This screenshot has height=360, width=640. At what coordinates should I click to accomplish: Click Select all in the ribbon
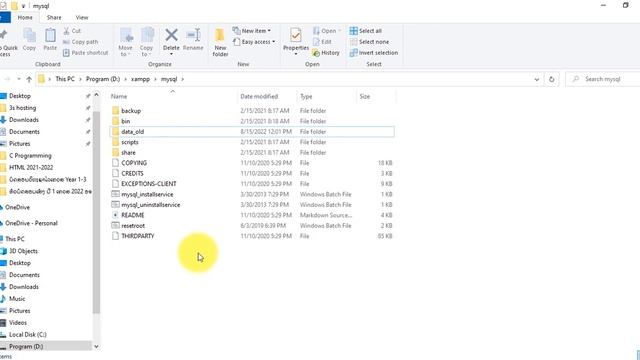click(366, 31)
